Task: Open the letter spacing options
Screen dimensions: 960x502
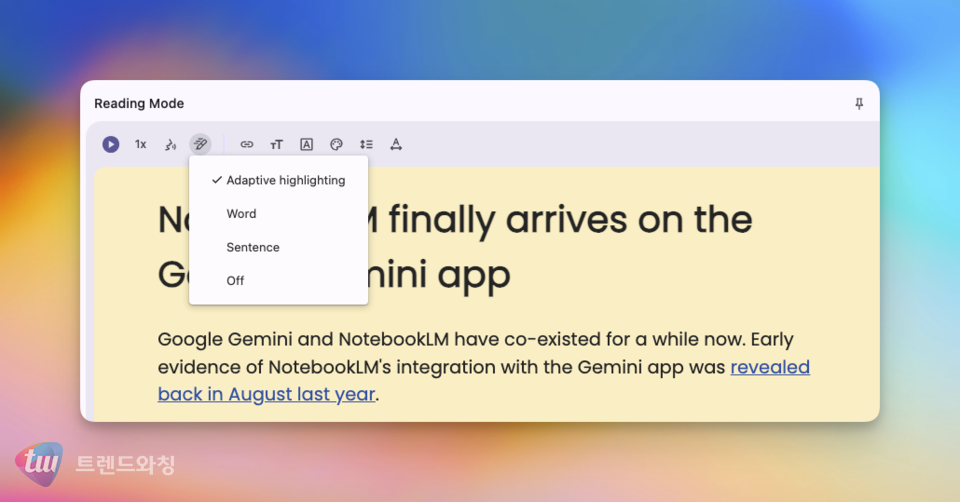Action: pos(396,144)
